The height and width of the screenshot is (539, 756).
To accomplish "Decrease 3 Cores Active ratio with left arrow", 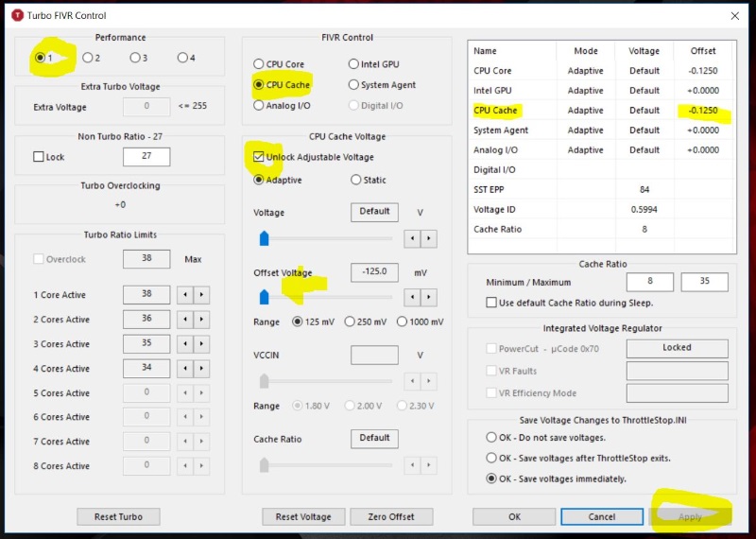I will click(x=185, y=344).
